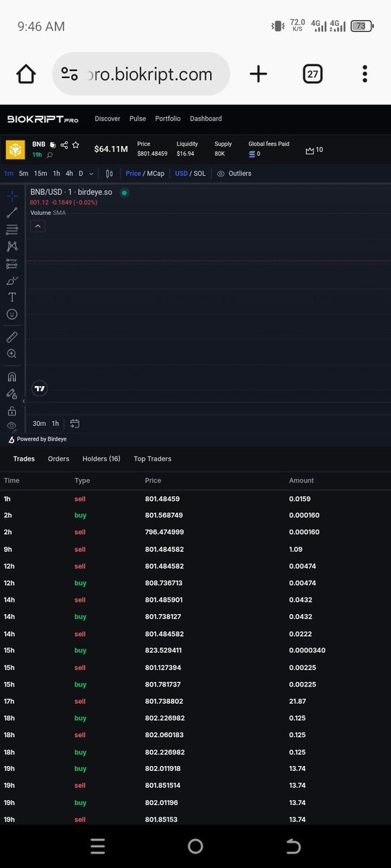Toggle lock all drawings padlock

(12, 411)
